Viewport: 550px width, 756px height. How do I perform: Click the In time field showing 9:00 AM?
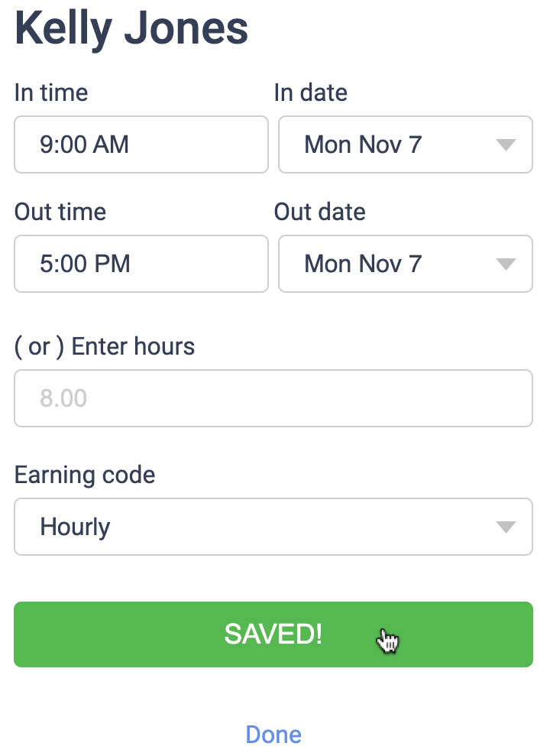tap(141, 144)
